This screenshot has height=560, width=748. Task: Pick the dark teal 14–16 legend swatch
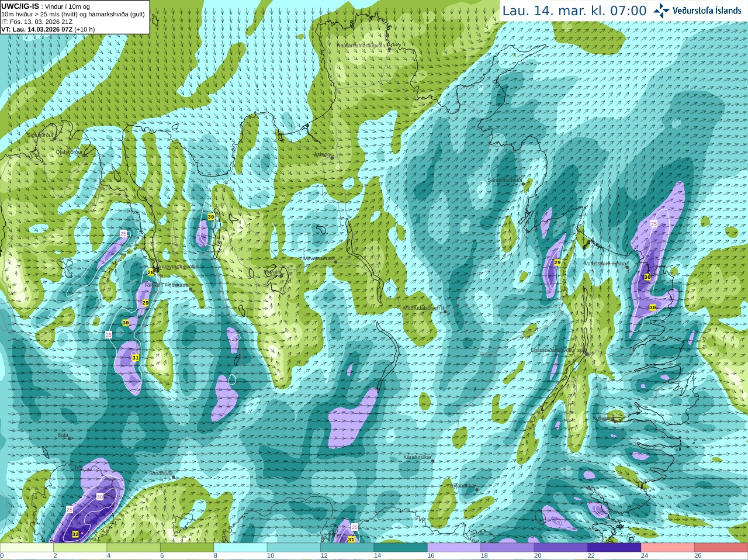coord(401,548)
